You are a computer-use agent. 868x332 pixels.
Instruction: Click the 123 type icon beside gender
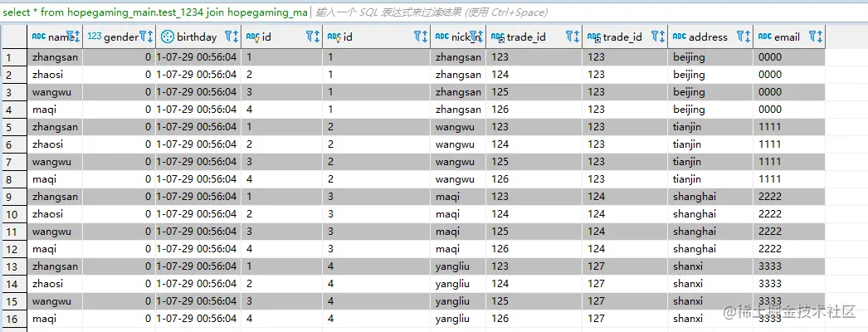[95, 37]
